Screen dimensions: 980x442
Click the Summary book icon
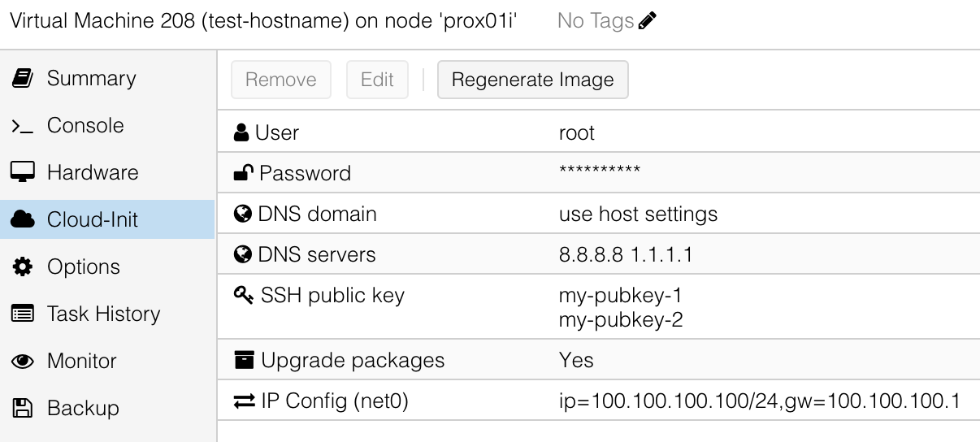coord(22,79)
